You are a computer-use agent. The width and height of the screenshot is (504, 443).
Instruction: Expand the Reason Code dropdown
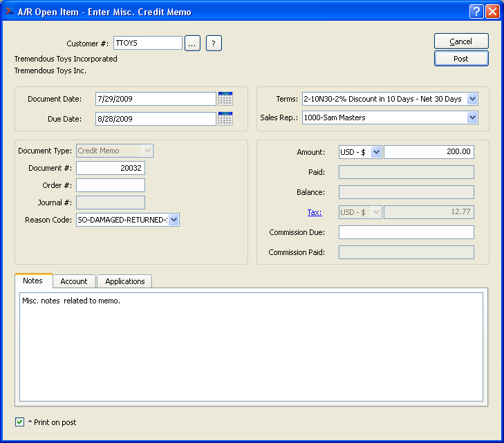pyautogui.click(x=174, y=220)
